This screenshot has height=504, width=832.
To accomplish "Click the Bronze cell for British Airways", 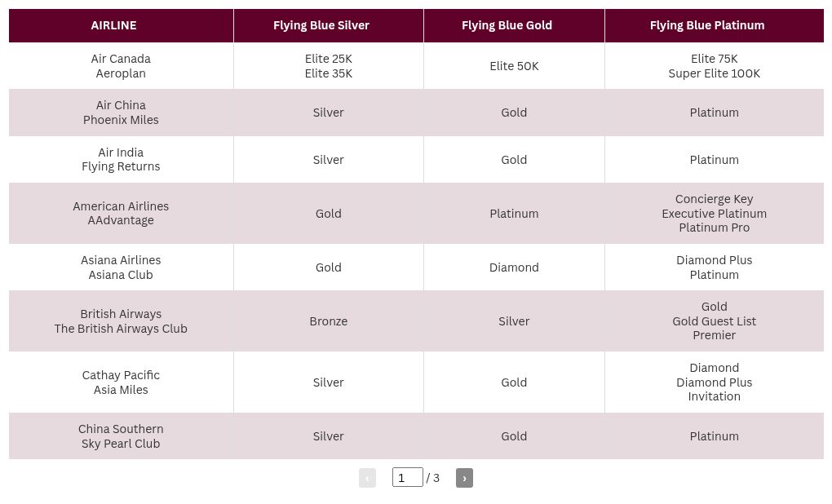I will (x=329, y=321).
